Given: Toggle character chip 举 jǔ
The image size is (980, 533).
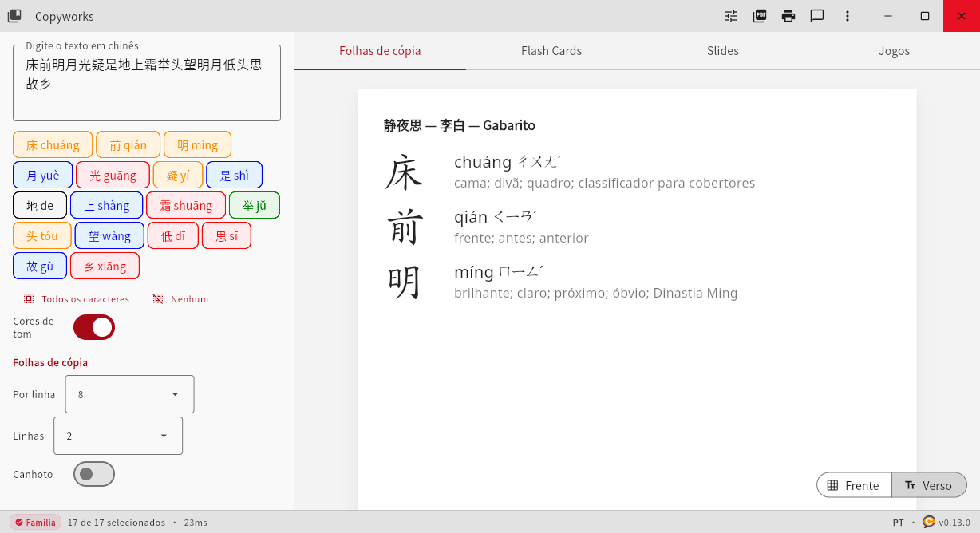Looking at the screenshot, I should click(x=255, y=205).
